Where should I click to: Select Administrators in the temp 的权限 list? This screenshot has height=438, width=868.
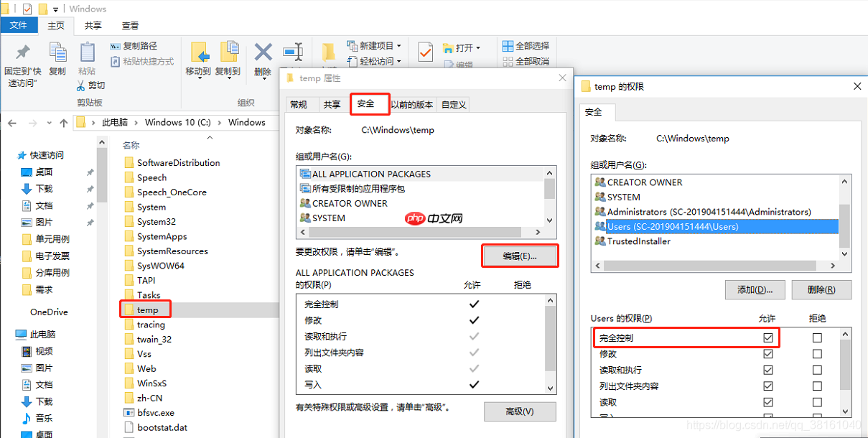[703, 212]
